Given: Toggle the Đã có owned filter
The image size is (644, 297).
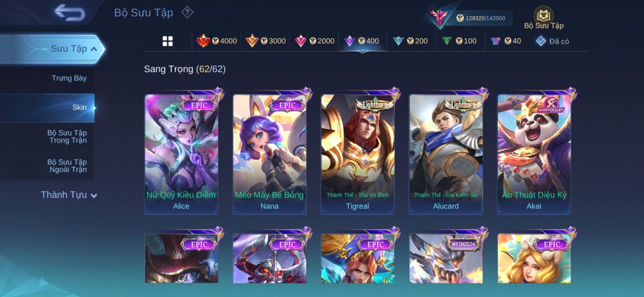Looking at the screenshot, I should coord(552,41).
